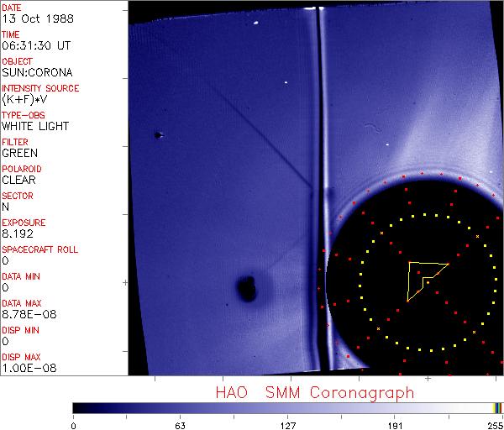Click the DISP MAX value 1.00E-08
The height and width of the screenshot is (430, 504).
point(26,368)
